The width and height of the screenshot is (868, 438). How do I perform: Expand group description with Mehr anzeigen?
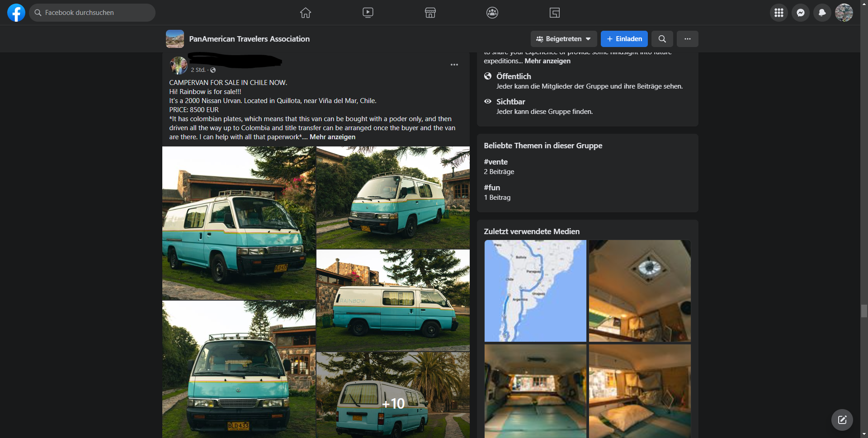tap(547, 61)
